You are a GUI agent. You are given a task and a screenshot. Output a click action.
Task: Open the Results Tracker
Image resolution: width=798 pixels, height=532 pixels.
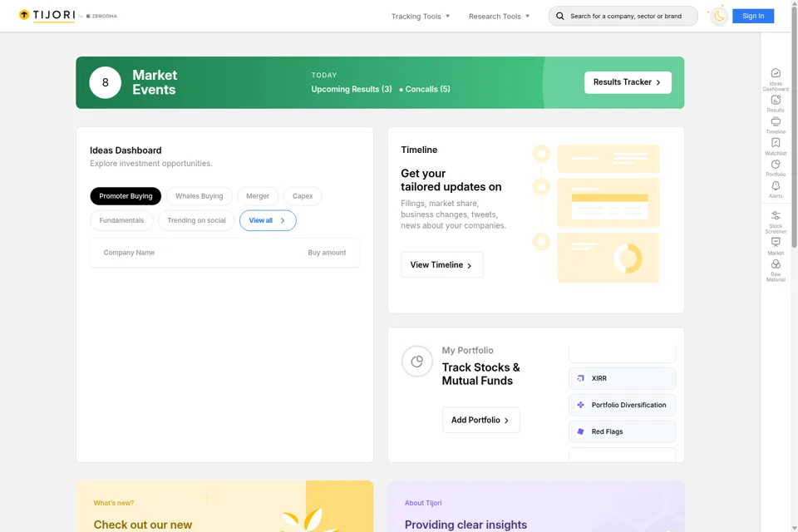click(x=628, y=82)
